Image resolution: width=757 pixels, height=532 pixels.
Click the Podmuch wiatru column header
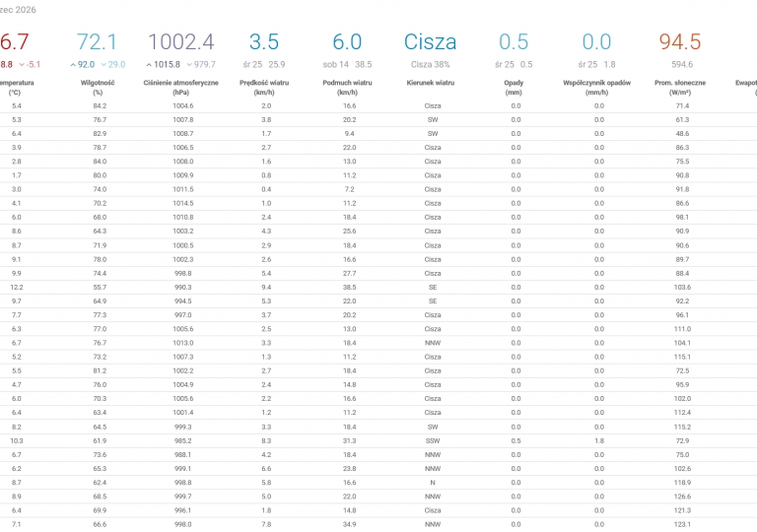coord(347,88)
